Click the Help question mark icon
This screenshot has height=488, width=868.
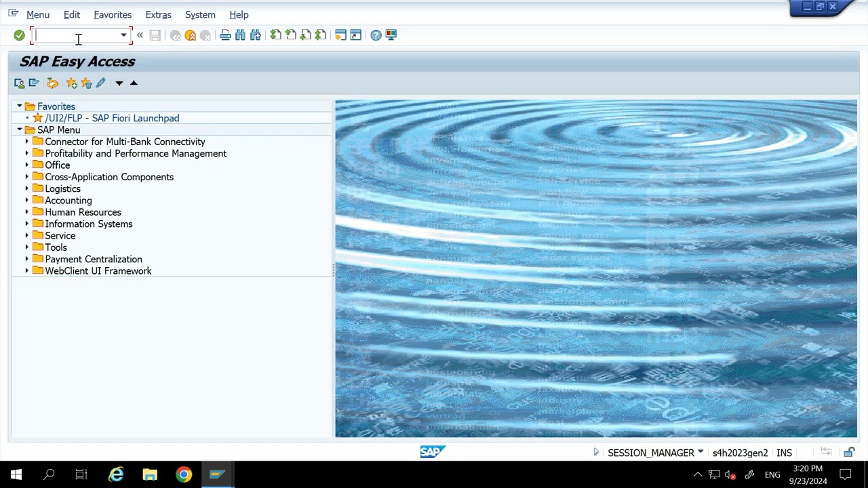coord(376,35)
